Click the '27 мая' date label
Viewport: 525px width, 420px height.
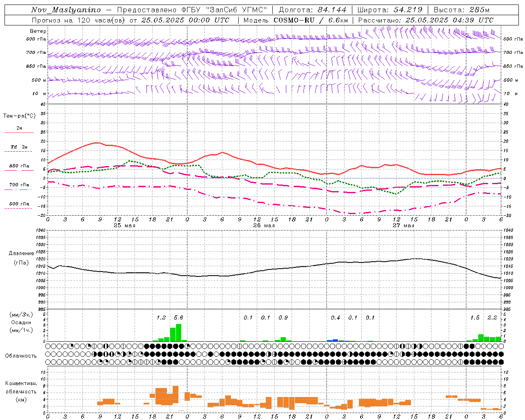[x=403, y=226]
